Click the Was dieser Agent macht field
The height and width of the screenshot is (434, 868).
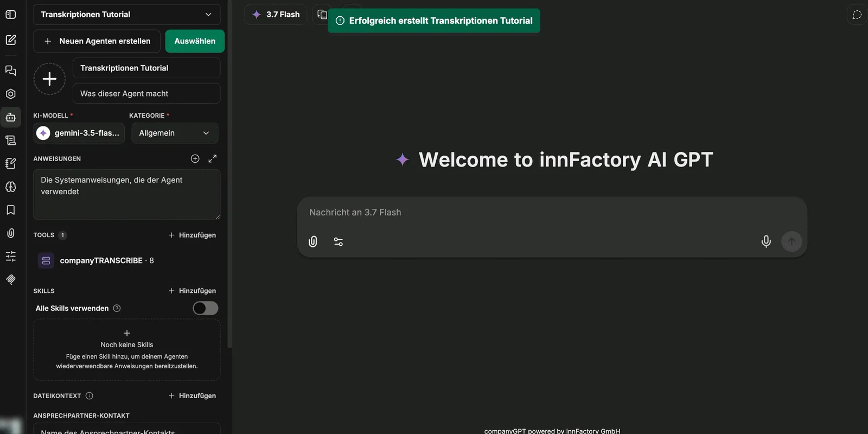146,93
